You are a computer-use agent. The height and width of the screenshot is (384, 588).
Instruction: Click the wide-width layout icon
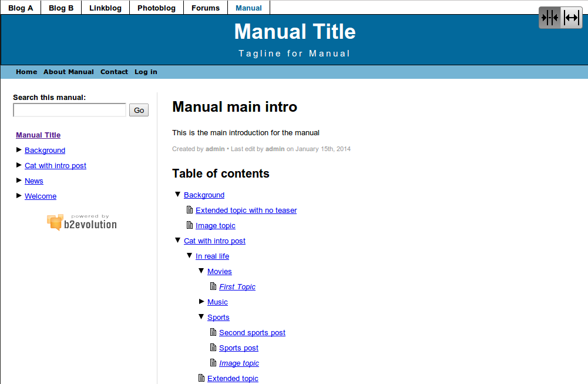[x=571, y=18]
